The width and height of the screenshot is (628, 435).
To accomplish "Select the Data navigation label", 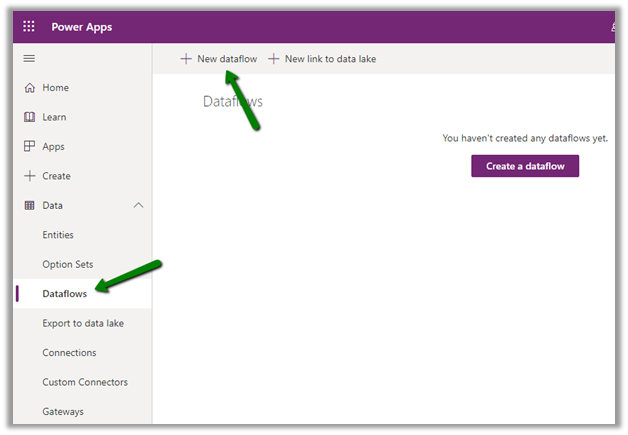I will [52, 205].
